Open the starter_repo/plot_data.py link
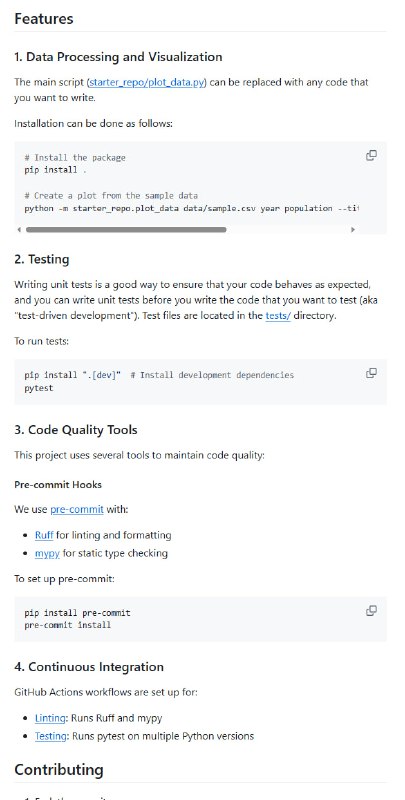 click(x=146, y=82)
